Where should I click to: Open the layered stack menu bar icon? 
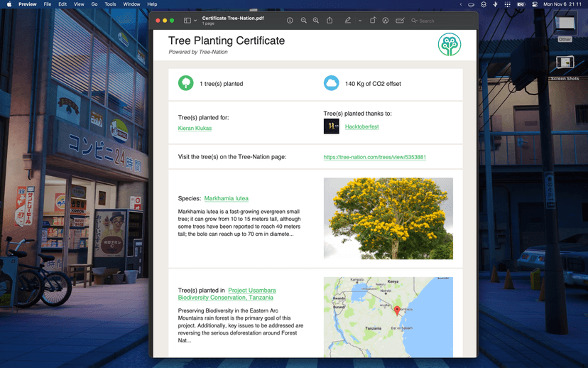point(484,4)
